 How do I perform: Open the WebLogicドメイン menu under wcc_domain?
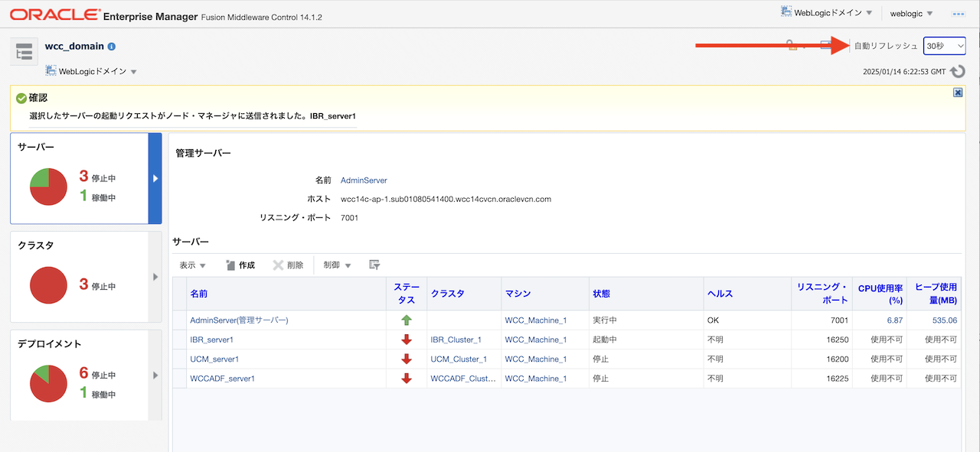(92, 71)
